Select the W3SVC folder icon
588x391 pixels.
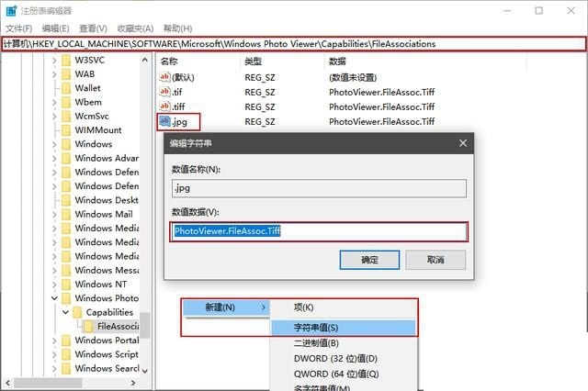[66, 61]
